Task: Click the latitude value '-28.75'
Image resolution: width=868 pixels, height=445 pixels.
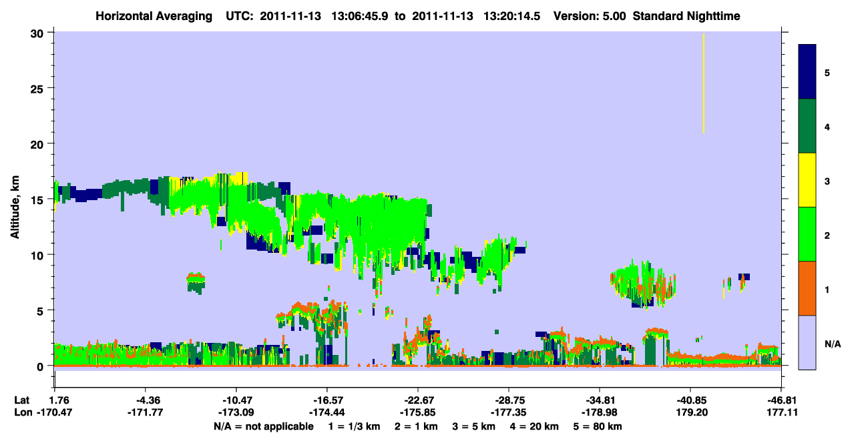Action: click(509, 400)
